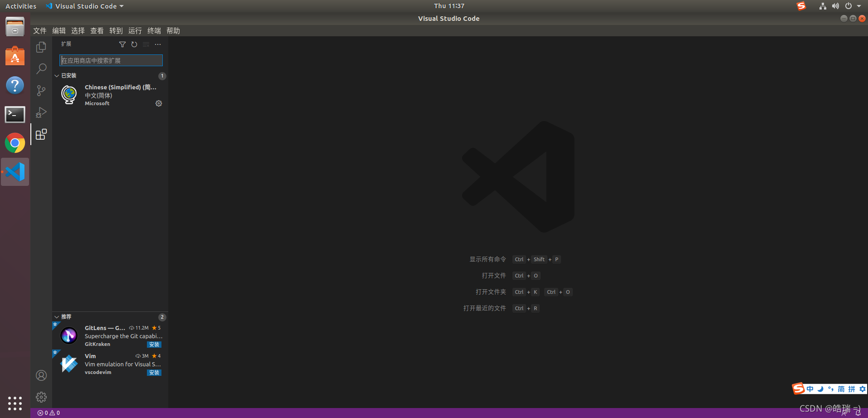Open the Source Control view
Viewport: 868px width, 418px height.
click(x=41, y=91)
